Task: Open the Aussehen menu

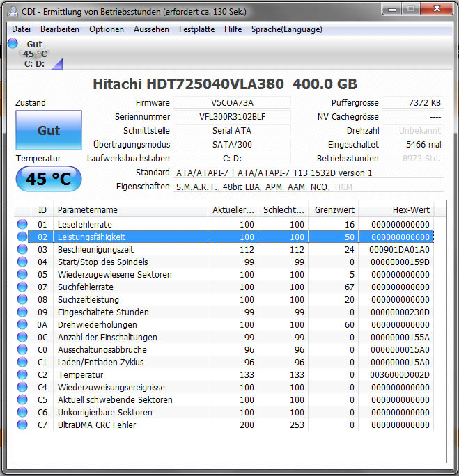Action: point(151,29)
